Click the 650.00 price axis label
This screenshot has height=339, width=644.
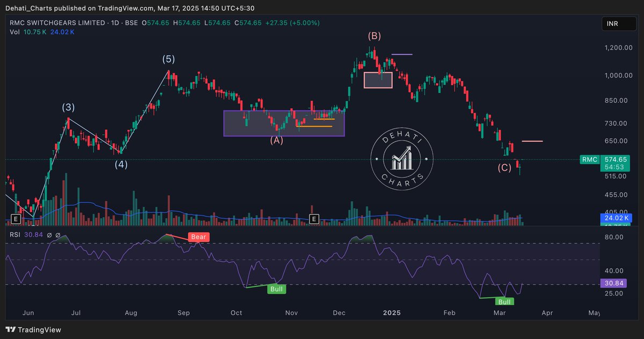click(617, 141)
